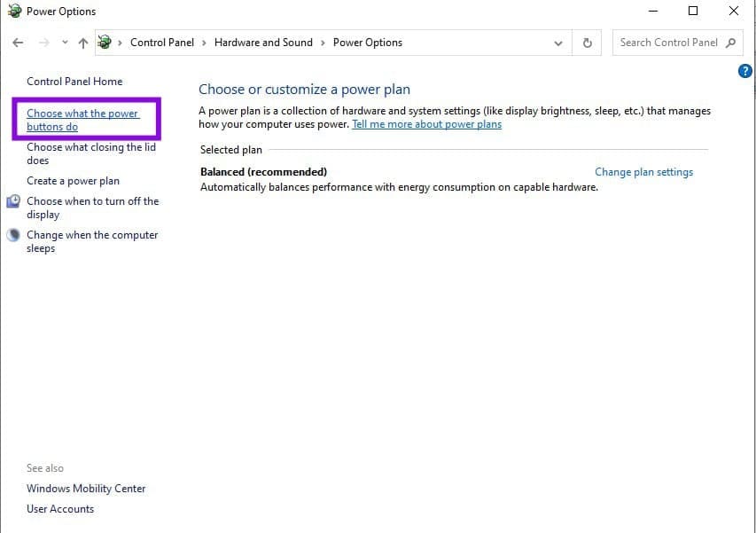The height and width of the screenshot is (533, 756).
Task: Click Create a power plan
Action: coord(73,181)
